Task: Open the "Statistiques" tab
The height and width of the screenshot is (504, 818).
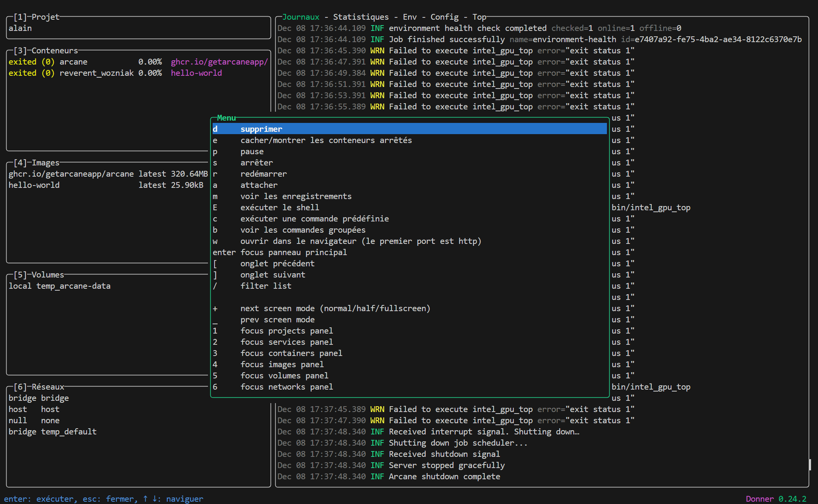Action: tap(360, 17)
